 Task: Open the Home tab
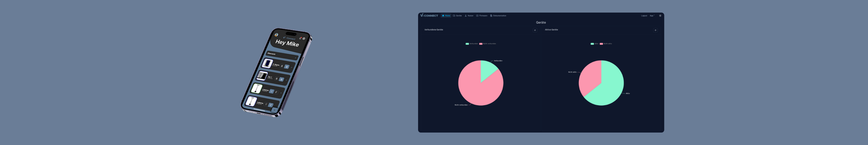click(446, 16)
